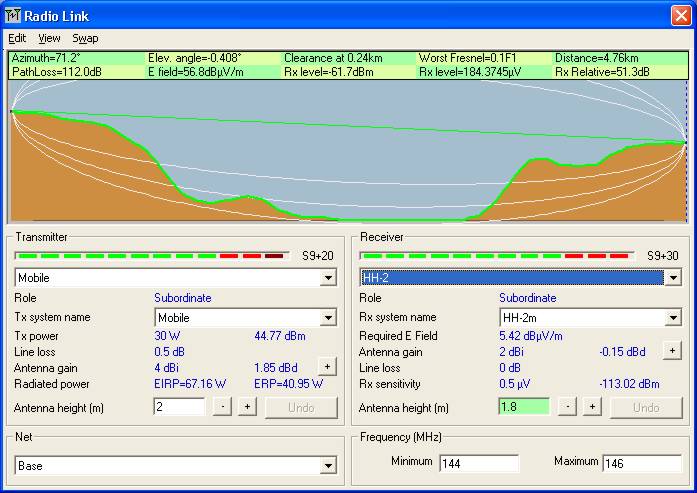Click the 5.42 dBµV/m required field value

[531, 336]
